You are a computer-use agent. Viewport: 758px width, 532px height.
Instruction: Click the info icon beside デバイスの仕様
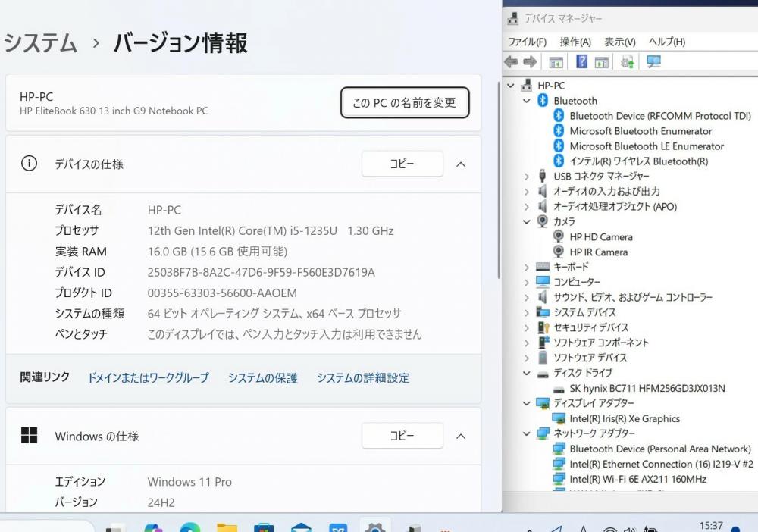coord(29,164)
